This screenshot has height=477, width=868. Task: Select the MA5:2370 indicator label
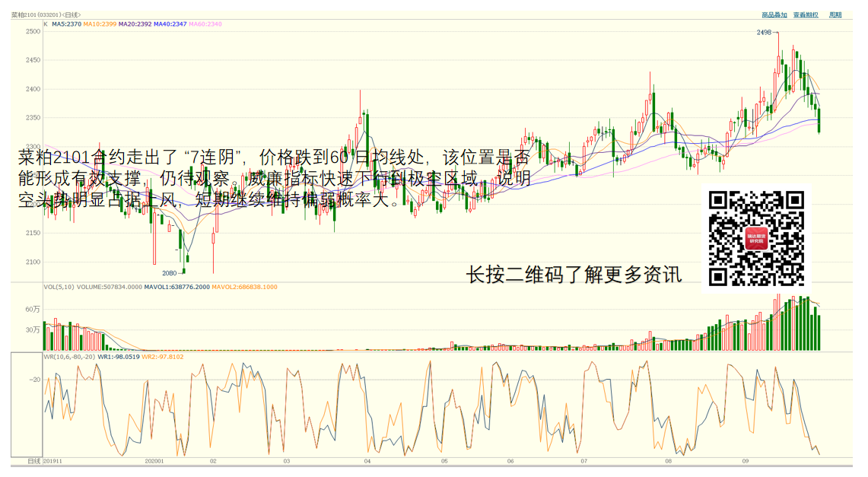click(x=66, y=24)
